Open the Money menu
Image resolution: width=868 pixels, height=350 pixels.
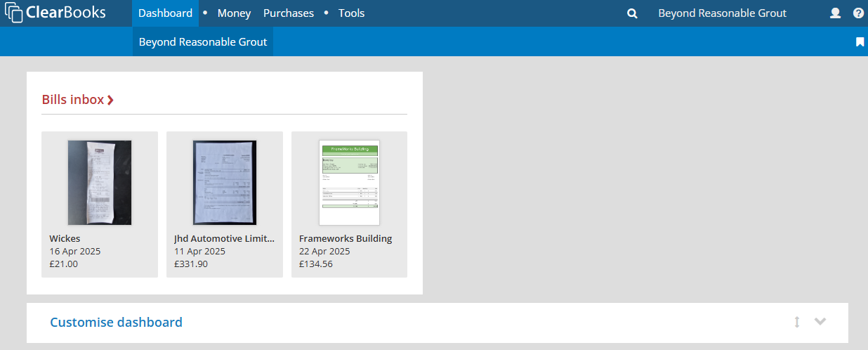(235, 13)
